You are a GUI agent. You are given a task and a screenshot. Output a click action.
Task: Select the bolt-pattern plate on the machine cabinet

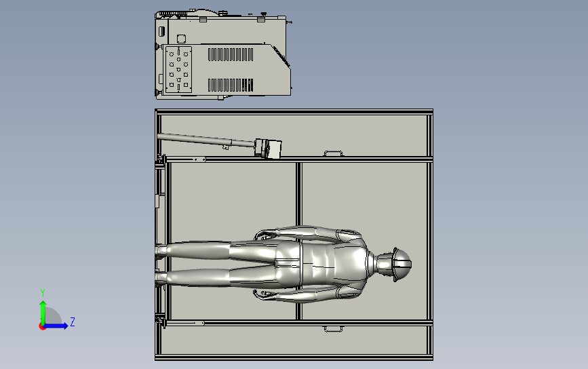pyautogui.click(x=178, y=69)
